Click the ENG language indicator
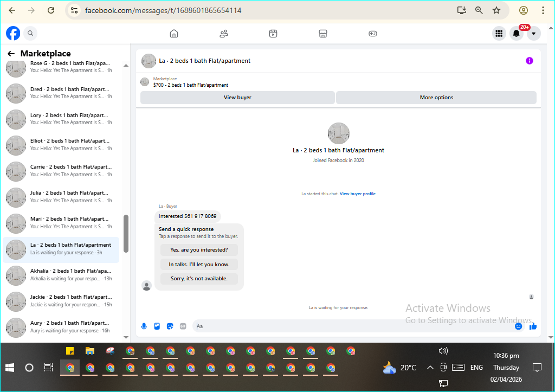Screen dimensions: 555x392 [476, 368]
